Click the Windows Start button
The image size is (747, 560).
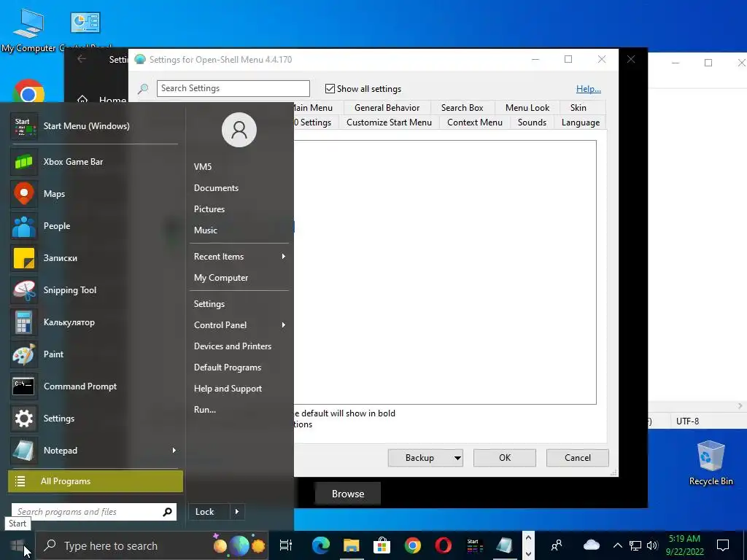point(18,545)
